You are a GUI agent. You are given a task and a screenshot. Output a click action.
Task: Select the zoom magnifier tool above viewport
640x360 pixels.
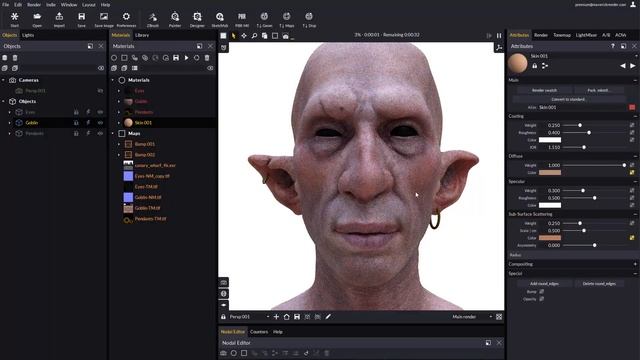point(254,36)
